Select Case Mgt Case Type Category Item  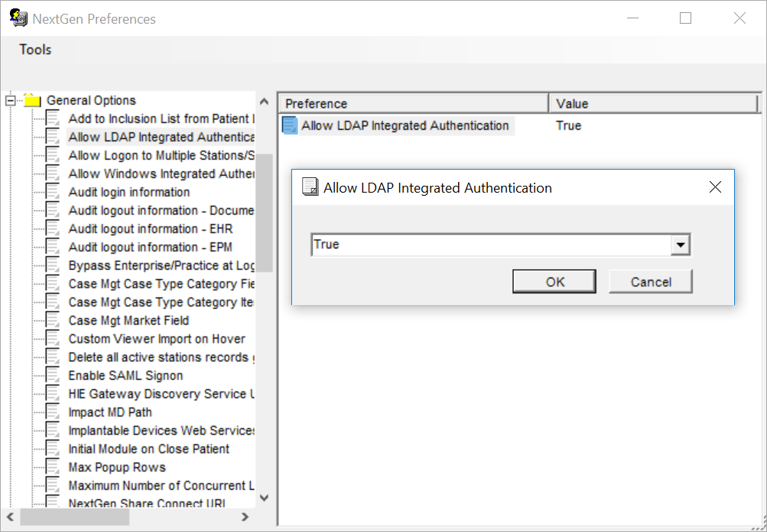161,302
